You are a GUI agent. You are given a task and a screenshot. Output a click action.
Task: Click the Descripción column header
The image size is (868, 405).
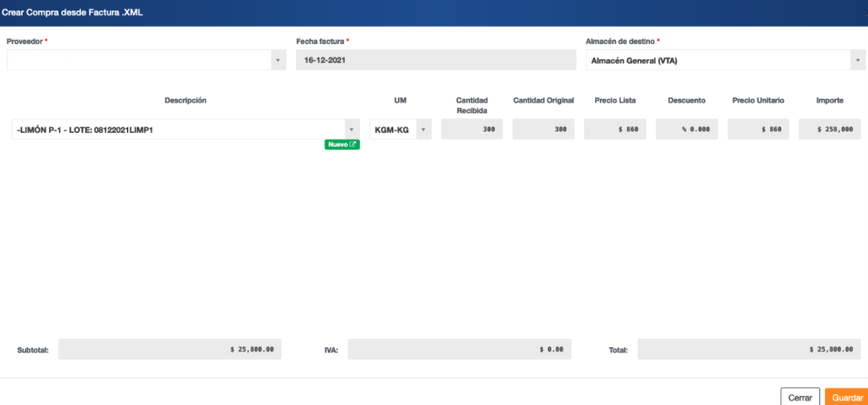(185, 100)
